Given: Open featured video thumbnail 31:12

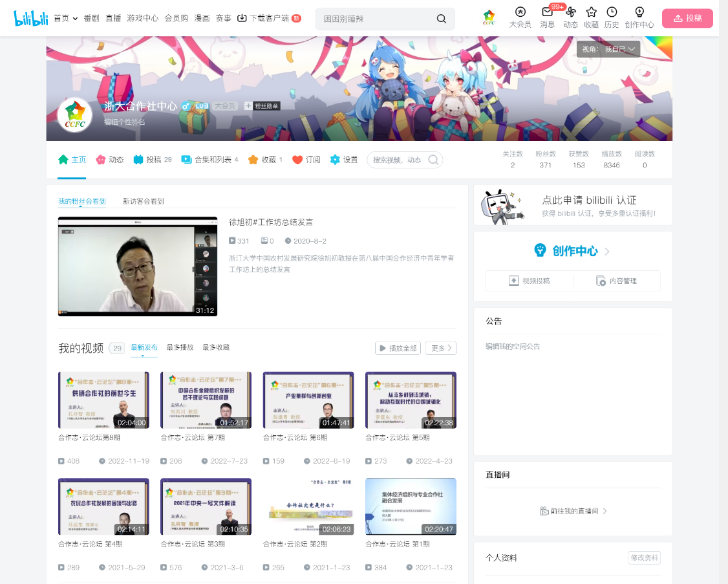Looking at the screenshot, I should (138, 266).
